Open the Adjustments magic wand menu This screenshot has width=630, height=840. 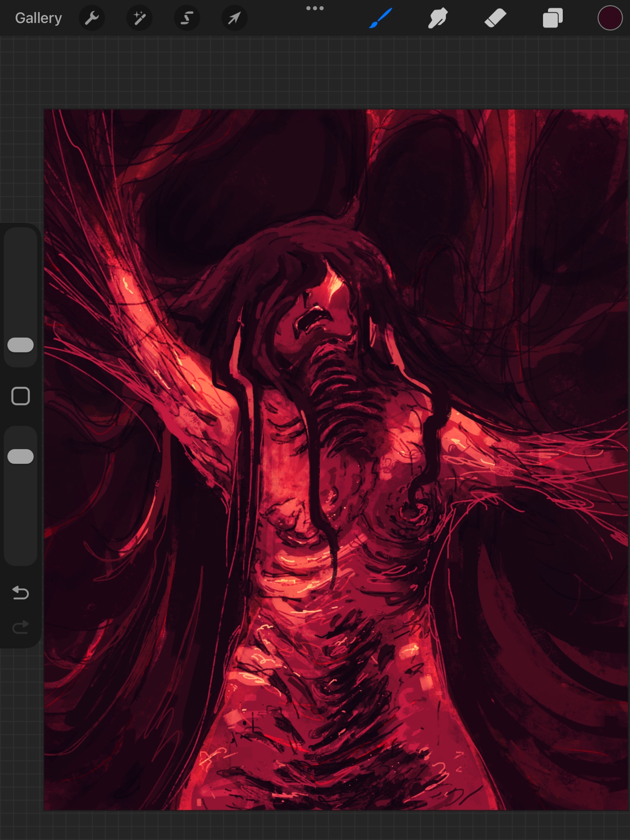pos(139,18)
